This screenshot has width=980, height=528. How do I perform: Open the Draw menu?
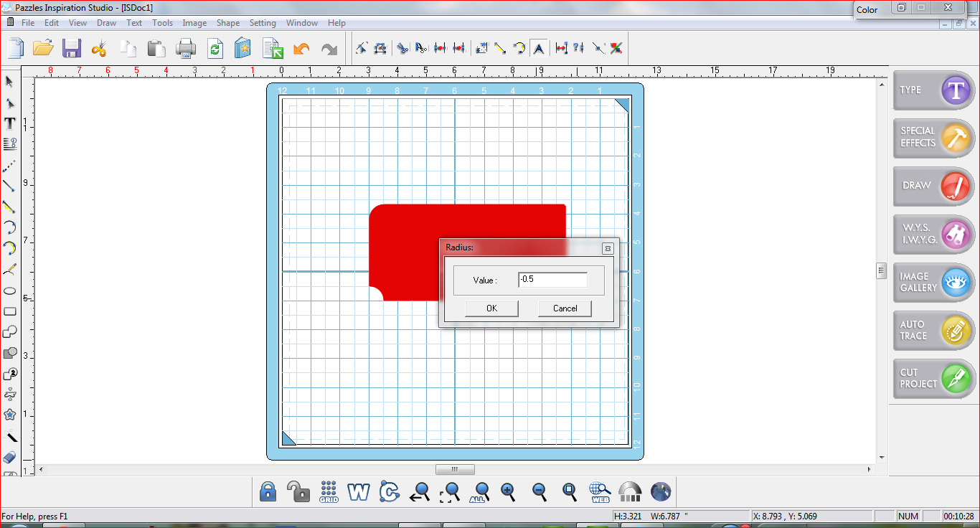click(107, 23)
